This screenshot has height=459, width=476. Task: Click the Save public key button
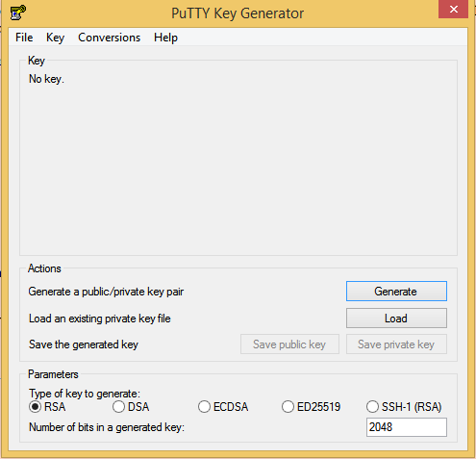289,344
